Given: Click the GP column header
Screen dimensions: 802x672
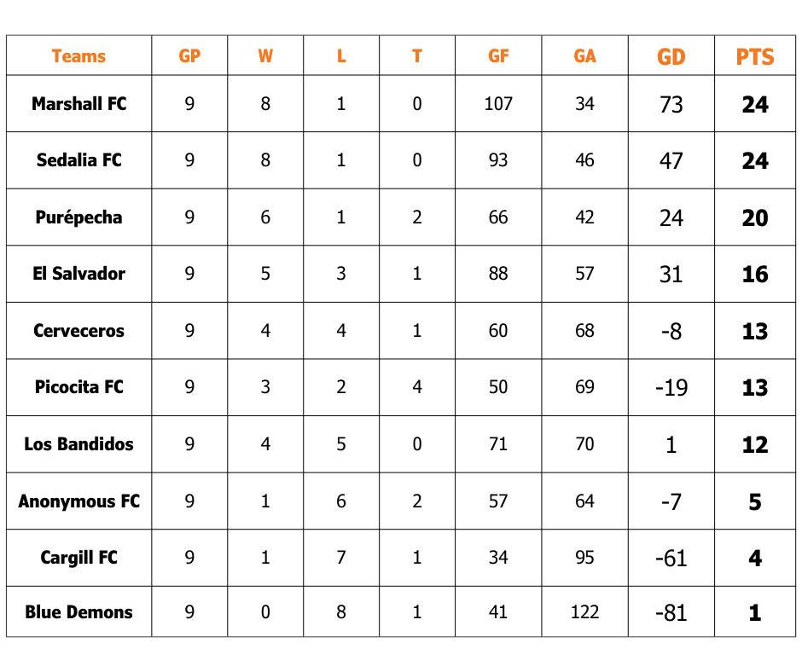Looking at the screenshot, I should click(189, 56).
